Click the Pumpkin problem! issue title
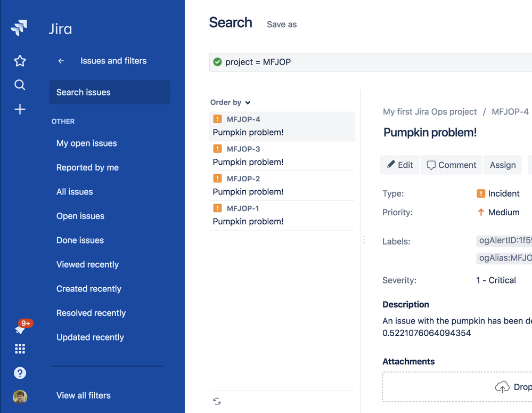 click(430, 133)
